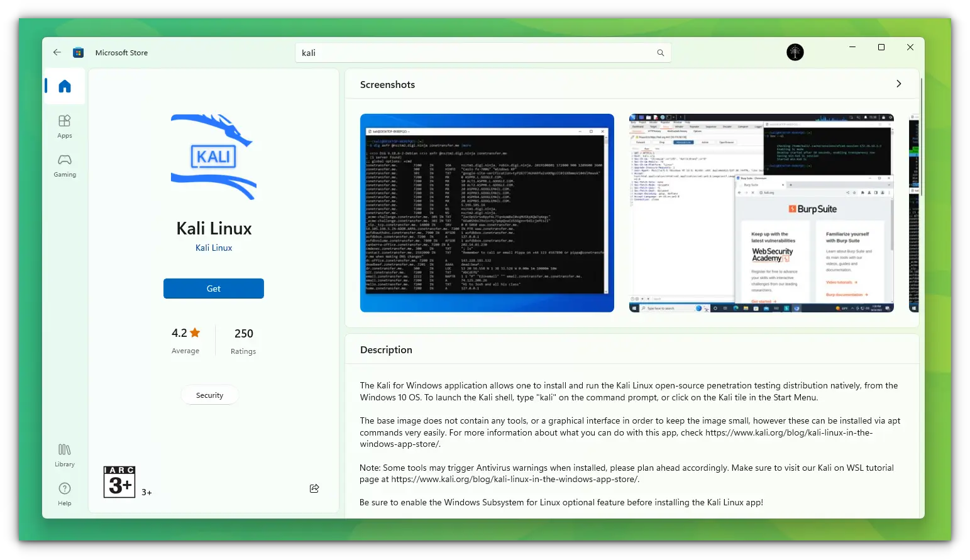The image size is (970, 560).
Task: Open the Help sidebar section
Action: point(65,494)
